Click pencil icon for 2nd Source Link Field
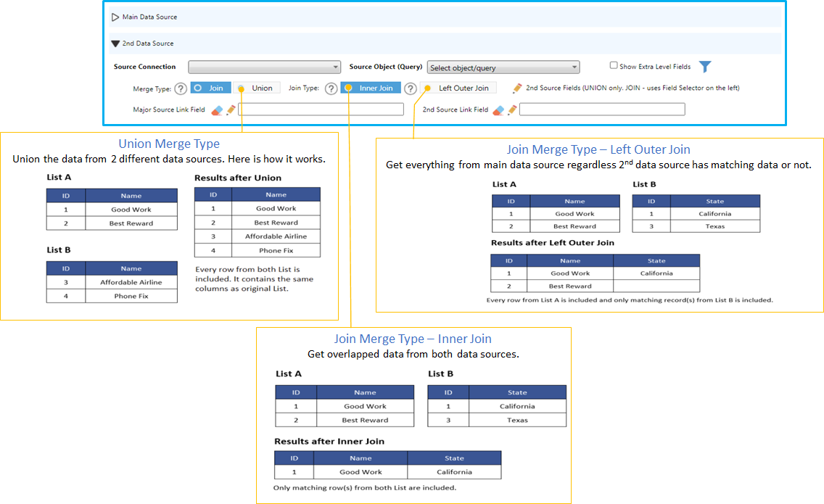The width and height of the screenshot is (824, 504). tap(512, 110)
